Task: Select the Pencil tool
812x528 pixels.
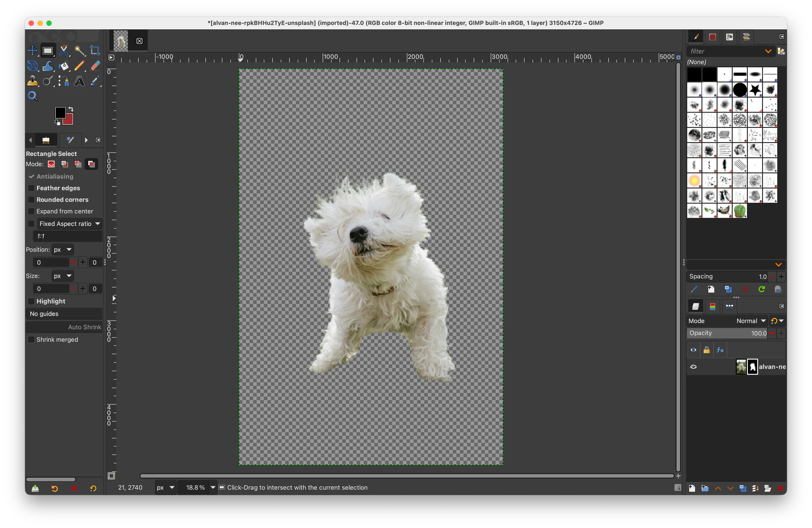Action: point(80,66)
